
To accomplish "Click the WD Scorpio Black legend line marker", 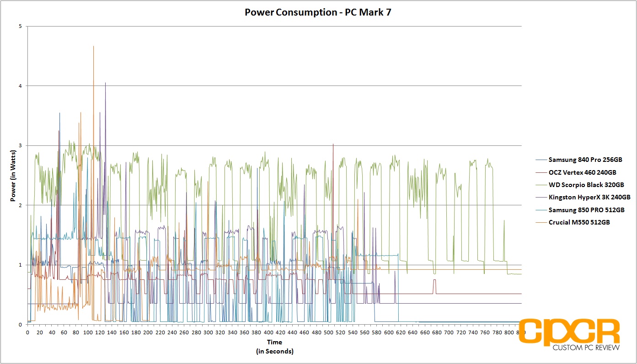I will (x=541, y=185).
